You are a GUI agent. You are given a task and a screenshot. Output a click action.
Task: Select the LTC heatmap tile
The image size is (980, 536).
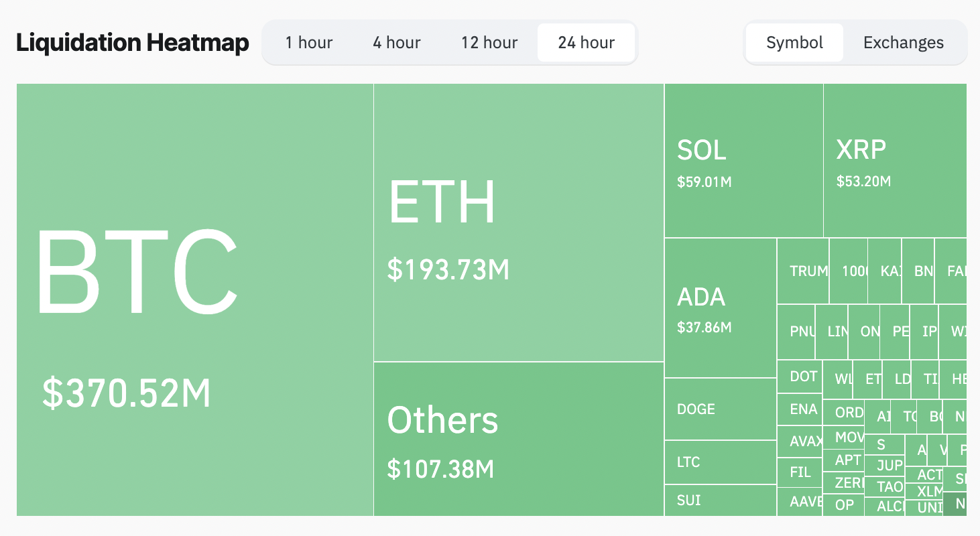pos(721,462)
